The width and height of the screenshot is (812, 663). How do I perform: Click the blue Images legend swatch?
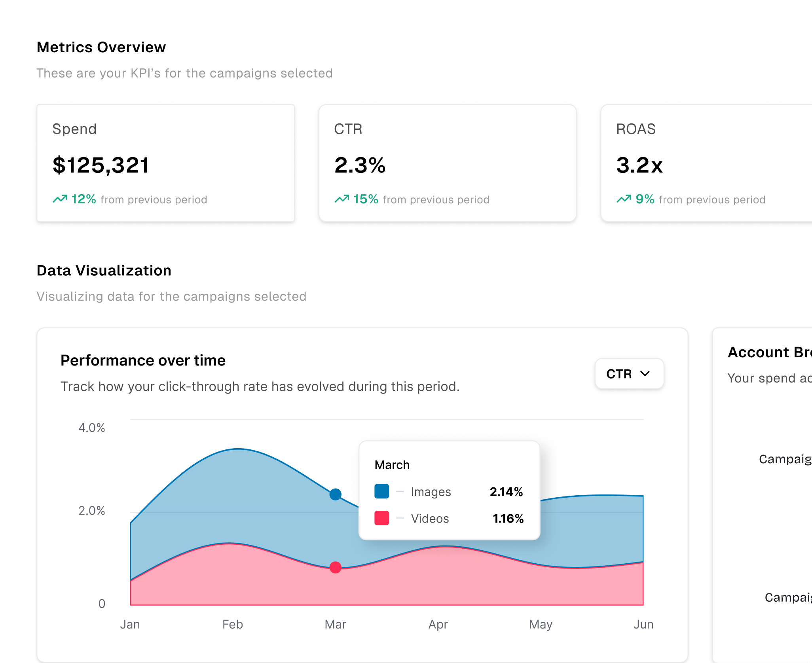click(381, 491)
